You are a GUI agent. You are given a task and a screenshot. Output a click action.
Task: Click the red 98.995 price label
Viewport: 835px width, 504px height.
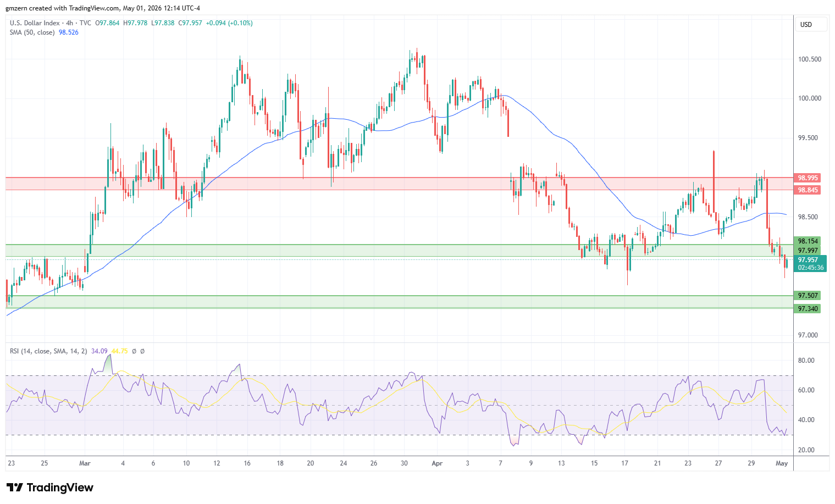click(x=808, y=178)
